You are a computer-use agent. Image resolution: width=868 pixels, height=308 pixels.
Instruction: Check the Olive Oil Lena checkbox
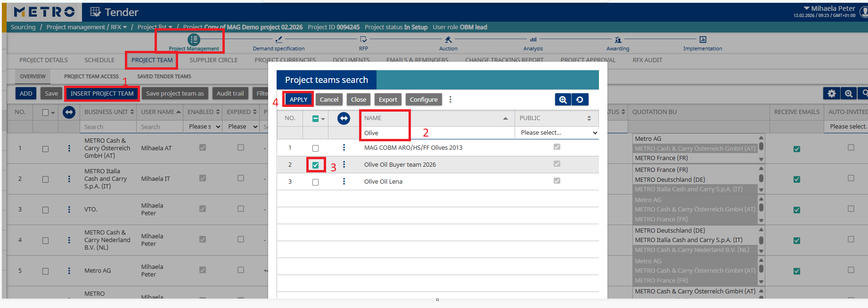pyautogui.click(x=315, y=182)
